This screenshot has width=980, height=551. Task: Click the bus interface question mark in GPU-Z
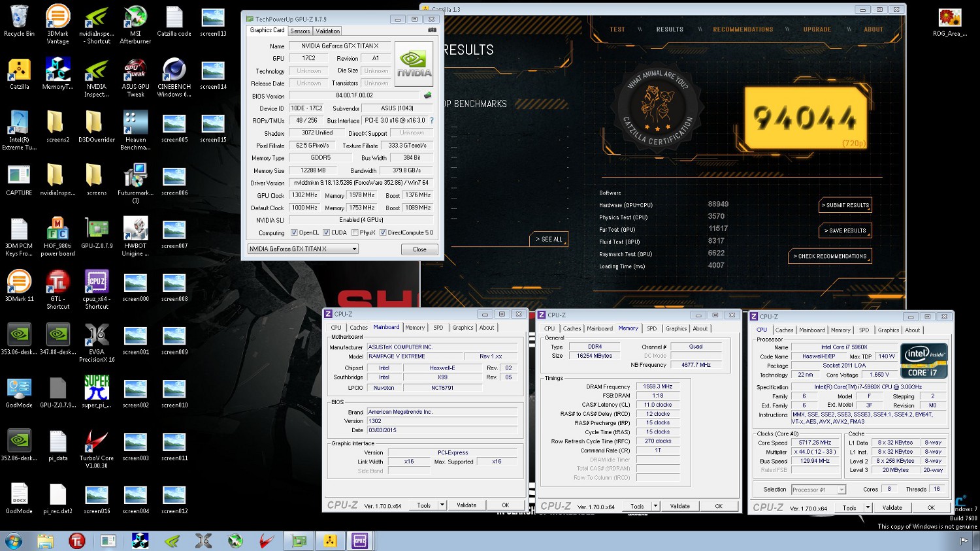click(x=431, y=120)
